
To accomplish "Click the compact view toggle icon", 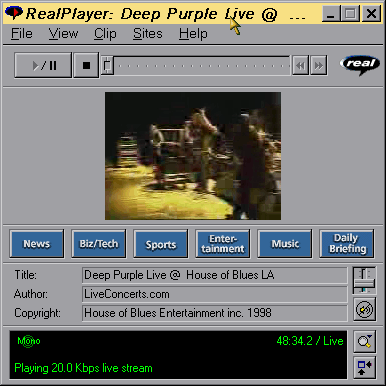I will pos(364,367).
